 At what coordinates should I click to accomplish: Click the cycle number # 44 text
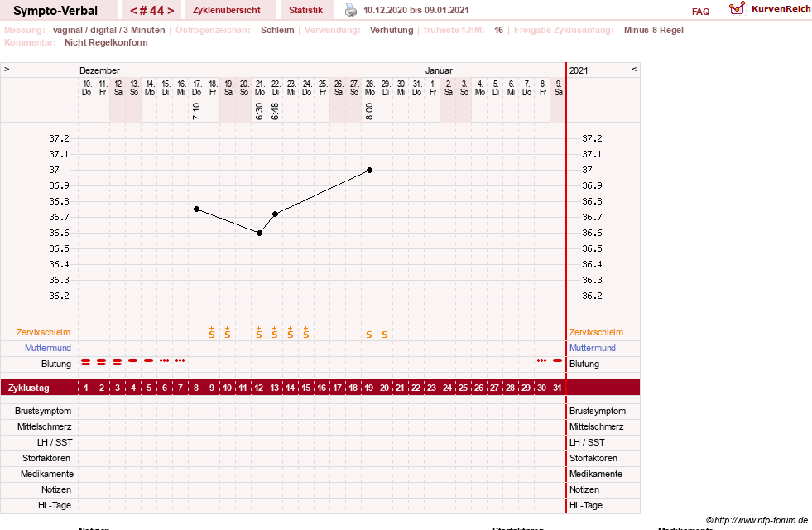[151, 11]
